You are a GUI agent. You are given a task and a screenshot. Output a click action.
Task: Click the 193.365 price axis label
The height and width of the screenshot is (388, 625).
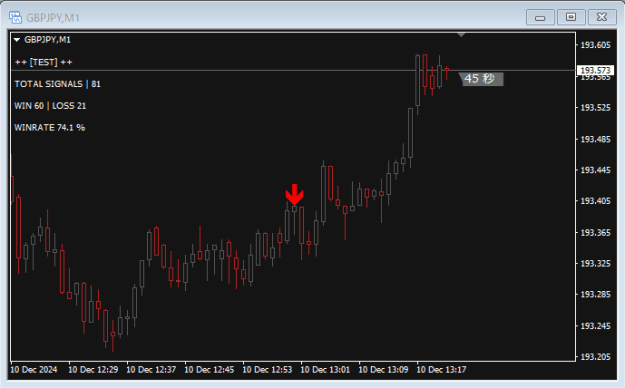point(595,232)
